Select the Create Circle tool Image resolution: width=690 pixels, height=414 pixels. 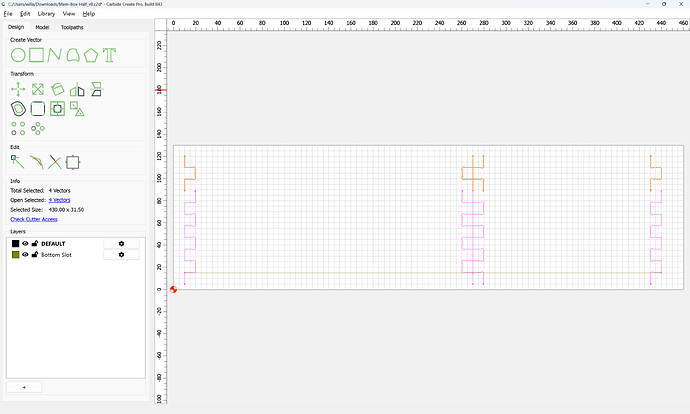tap(18, 55)
